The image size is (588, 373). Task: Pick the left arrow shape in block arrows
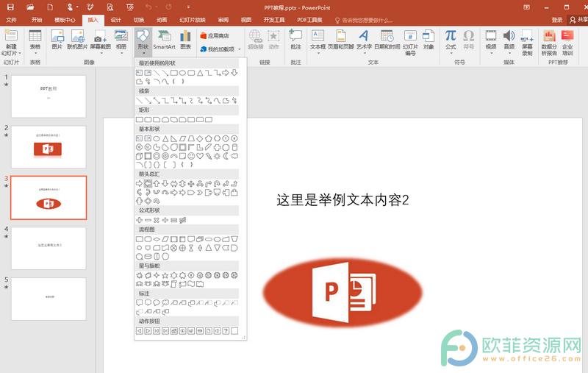(x=148, y=183)
